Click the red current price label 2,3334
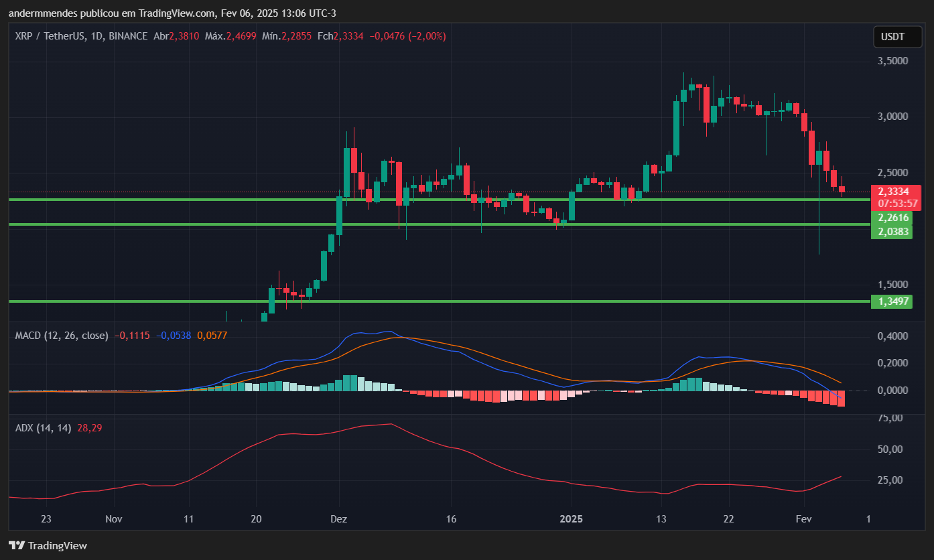This screenshot has width=934, height=560. tap(894, 192)
